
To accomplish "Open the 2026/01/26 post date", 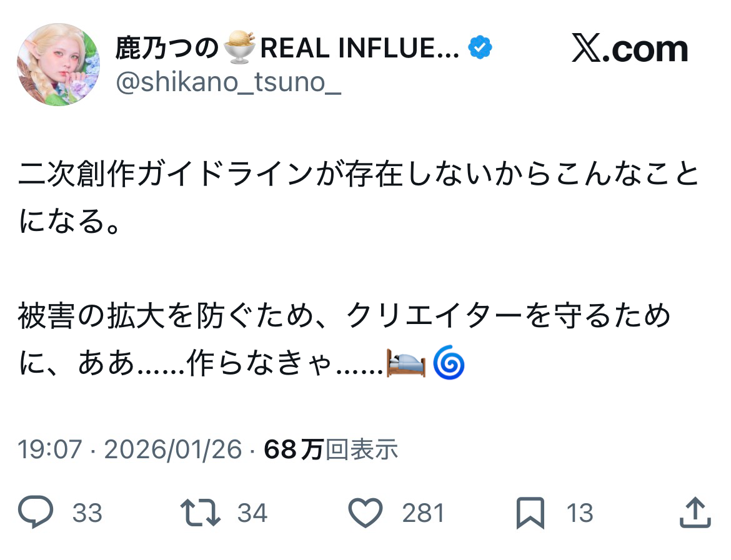I will [172, 449].
